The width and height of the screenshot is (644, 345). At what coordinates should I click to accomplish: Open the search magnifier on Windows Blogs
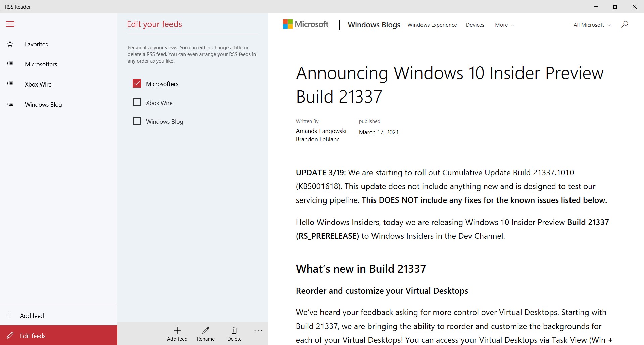625,24
